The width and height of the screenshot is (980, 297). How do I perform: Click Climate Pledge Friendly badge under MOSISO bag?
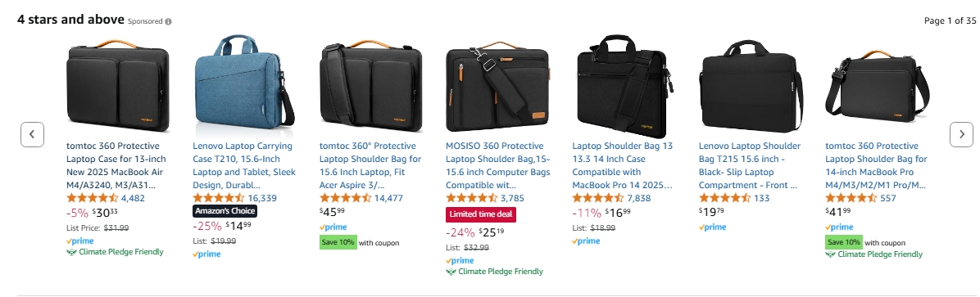point(494,272)
